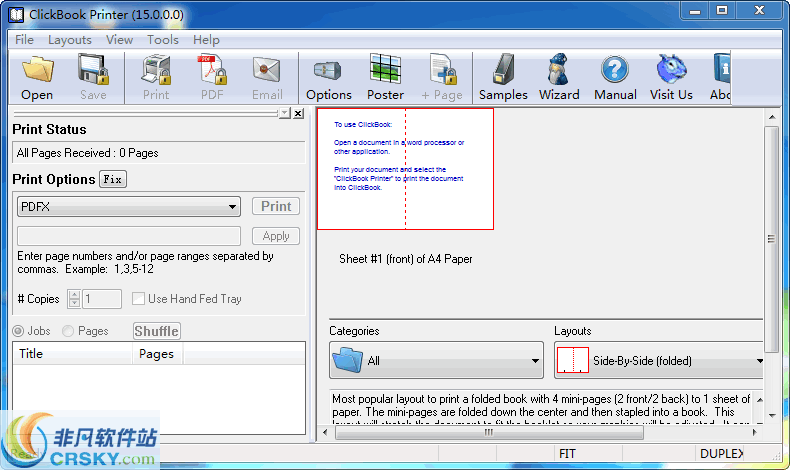790x470 pixels.
Task: Click the horizontal scrollbar left arrow
Action: [x=325, y=432]
